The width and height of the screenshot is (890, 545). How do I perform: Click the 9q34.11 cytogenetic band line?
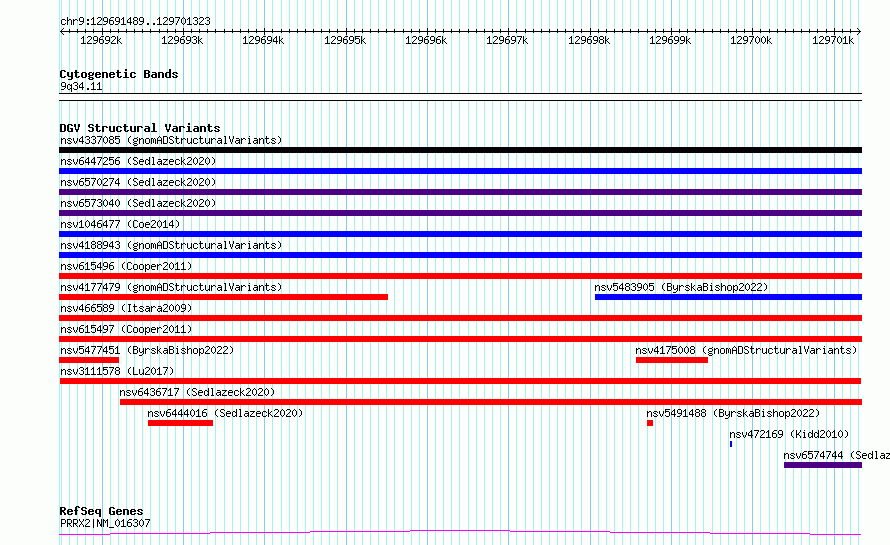460,97
